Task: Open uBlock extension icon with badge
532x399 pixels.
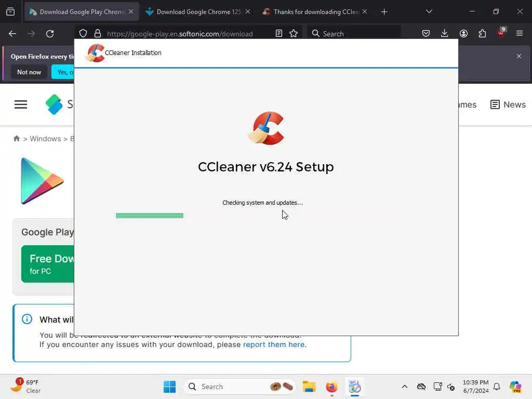Action: coord(501,33)
